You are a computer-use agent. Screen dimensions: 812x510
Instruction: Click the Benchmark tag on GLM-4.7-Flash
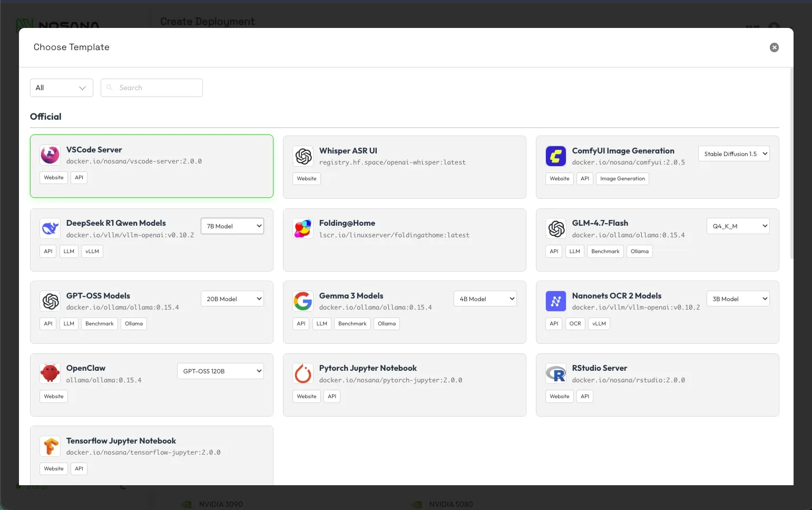(x=605, y=251)
